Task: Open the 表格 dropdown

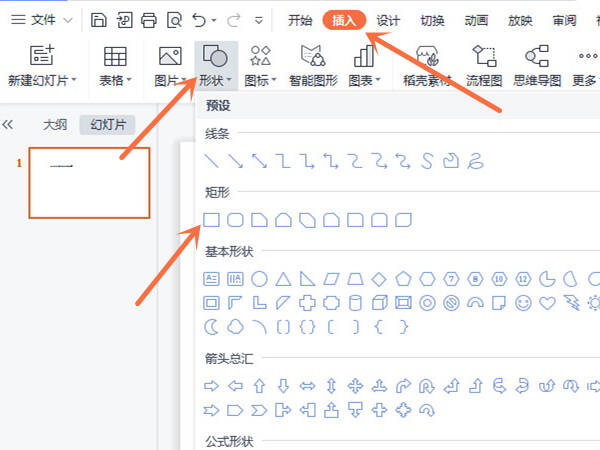Action: coord(115,66)
